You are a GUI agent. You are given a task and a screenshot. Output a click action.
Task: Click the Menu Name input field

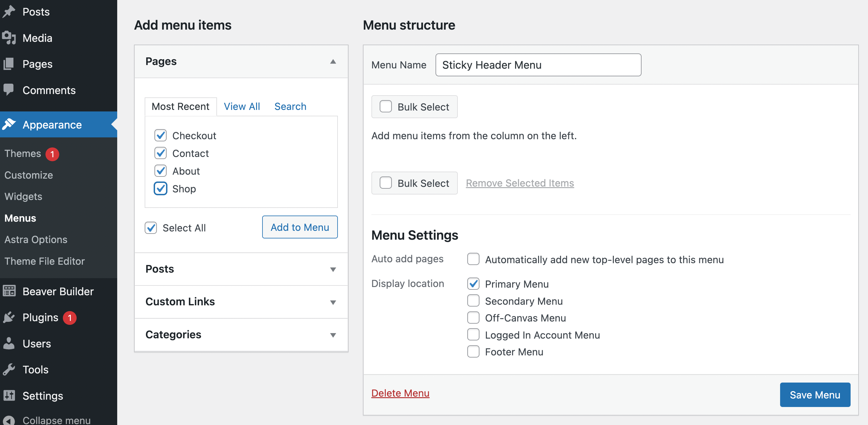click(x=538, y=65)
